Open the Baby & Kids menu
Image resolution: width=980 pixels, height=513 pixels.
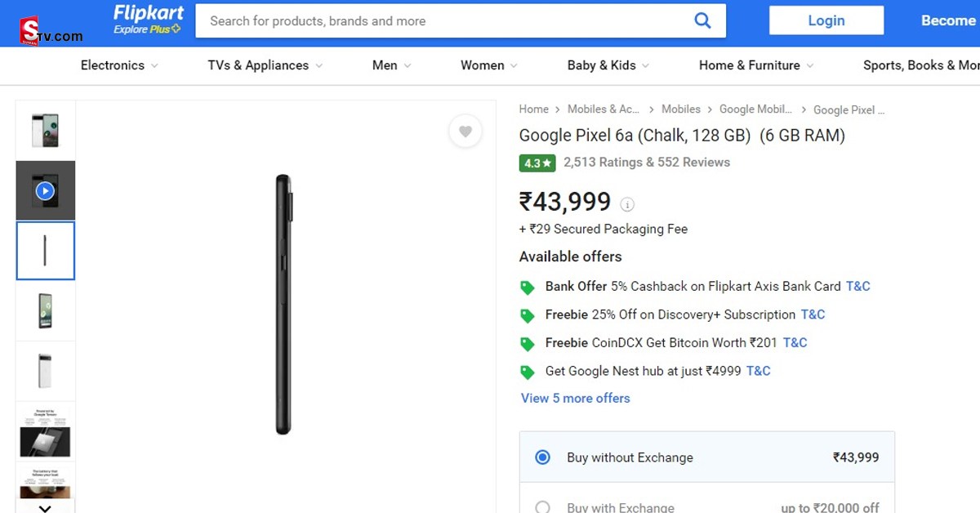[x=608, y=65]
